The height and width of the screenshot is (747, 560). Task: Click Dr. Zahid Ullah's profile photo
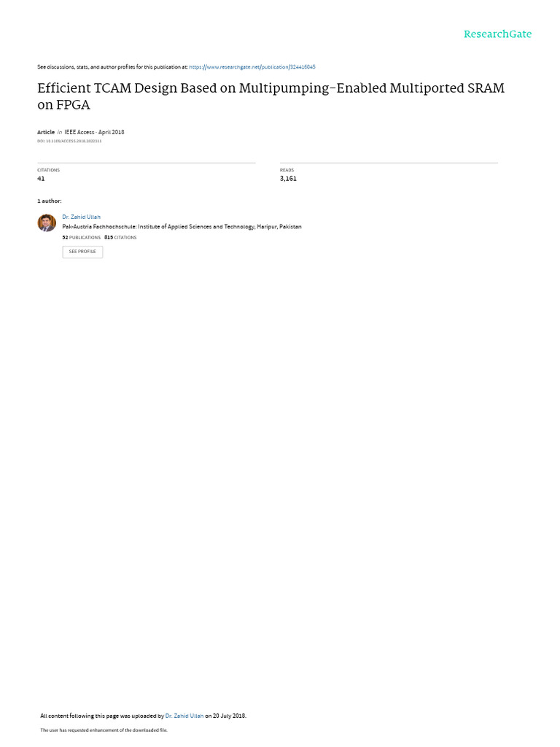(x=47, y=222)
